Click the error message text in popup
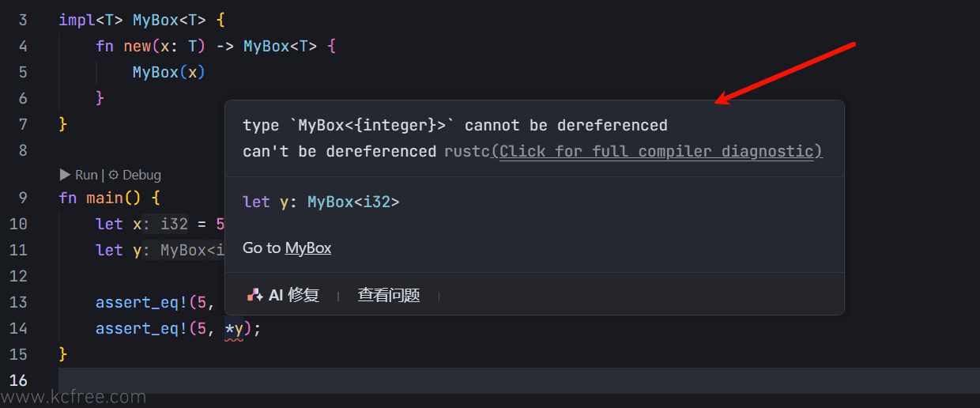The width and height of the screenshot is (980, 408). coord(455,126)
